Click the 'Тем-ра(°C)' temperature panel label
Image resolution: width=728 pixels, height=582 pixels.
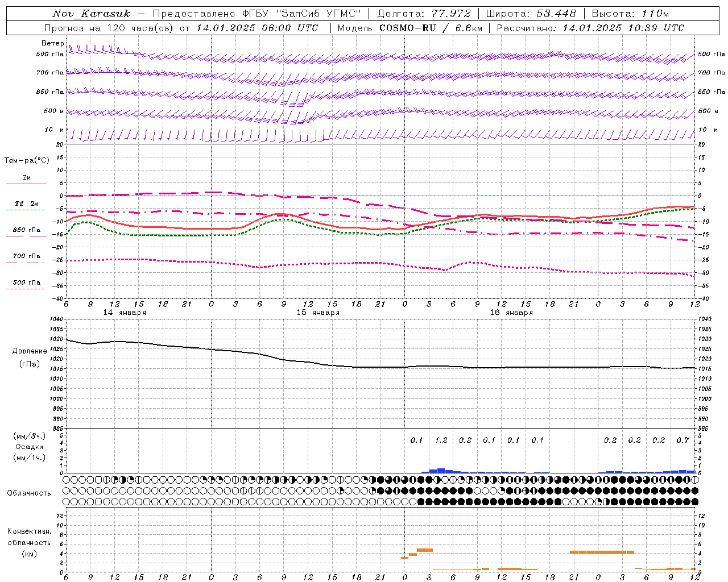click(27, 161)
